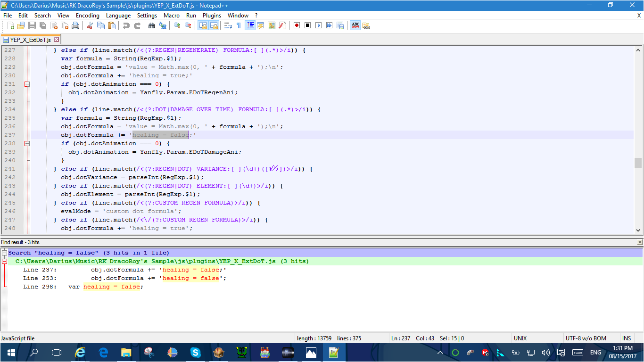Toggle Word Wrap toolbar button
Viewport: 644px width, 362px height.
228,25
